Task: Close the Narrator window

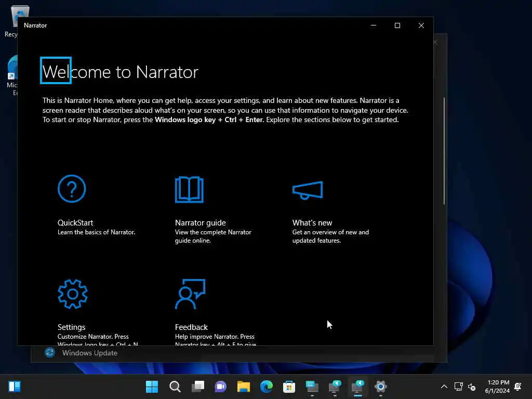Action: point(421,25)
